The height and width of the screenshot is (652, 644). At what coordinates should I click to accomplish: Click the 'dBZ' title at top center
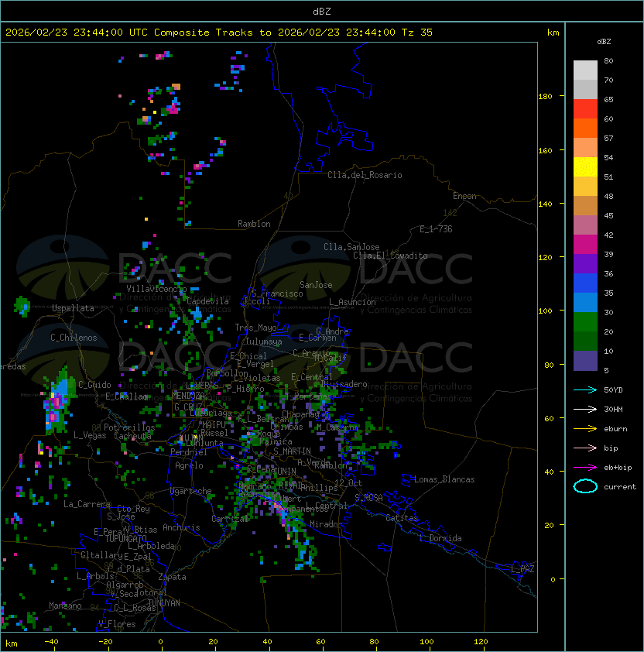(x=322, y=12)
